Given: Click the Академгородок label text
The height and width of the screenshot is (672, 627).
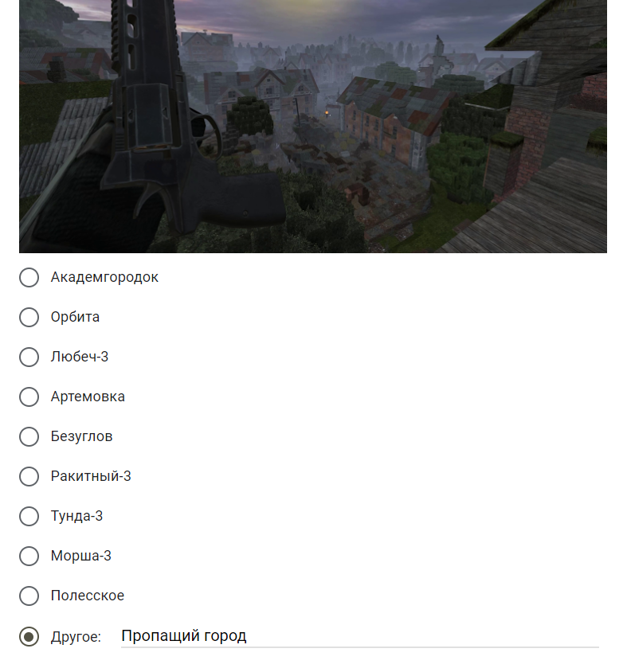Looking at the screenshot, I should pos(104,277).
